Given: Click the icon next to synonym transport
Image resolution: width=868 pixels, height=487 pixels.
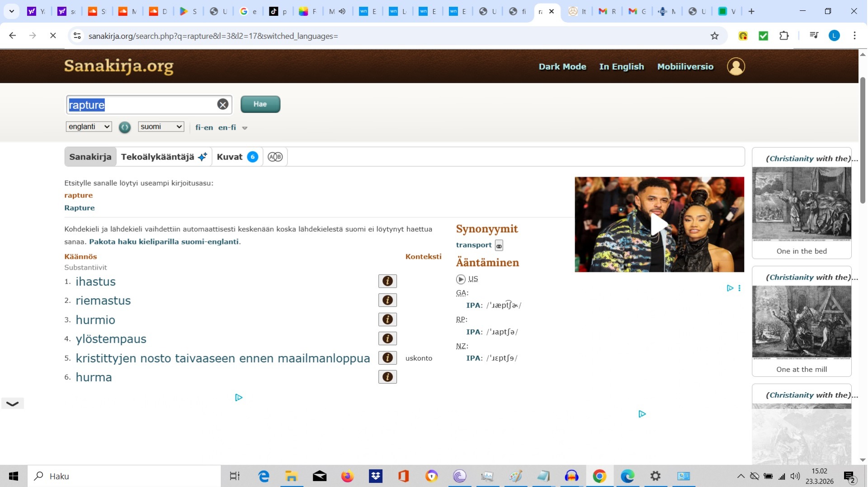Looking at the screenshot, I should coord(499,245).
